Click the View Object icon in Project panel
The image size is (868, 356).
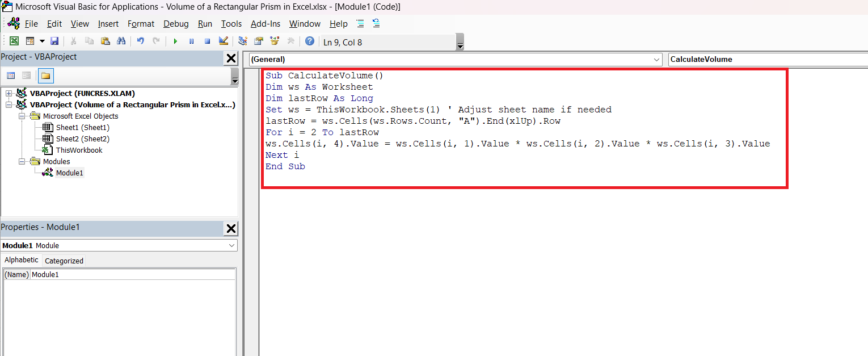tap(26, 76)
